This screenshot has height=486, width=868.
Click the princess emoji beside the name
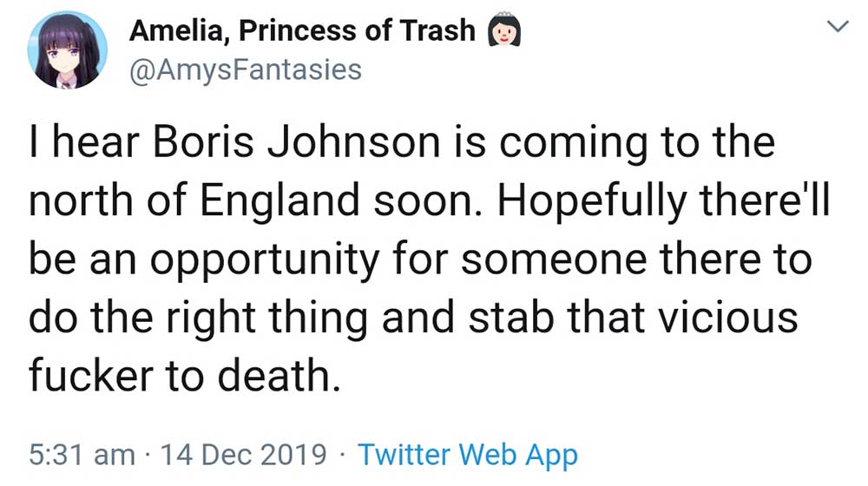coord(504,31)
